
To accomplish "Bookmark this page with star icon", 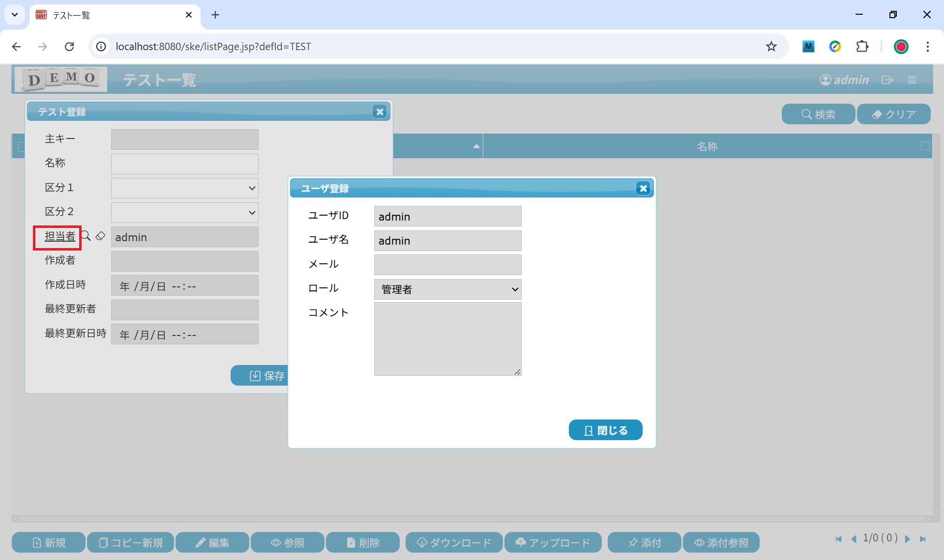I will coord(771,47).
